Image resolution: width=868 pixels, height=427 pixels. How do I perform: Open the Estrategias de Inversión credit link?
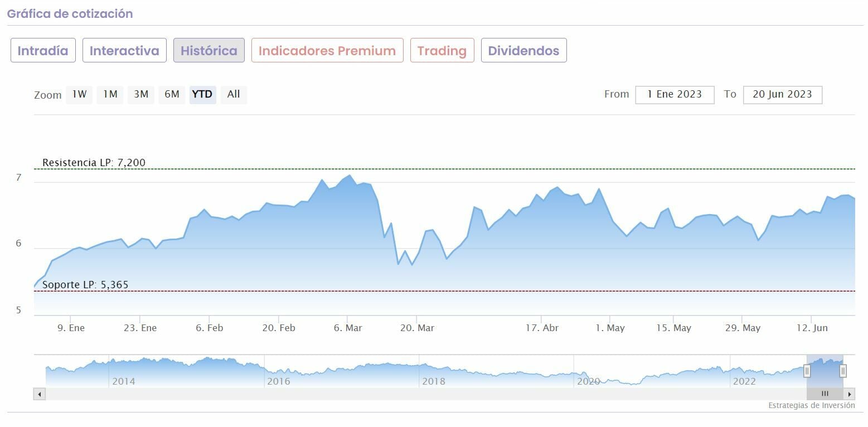(x=811, y=405)
